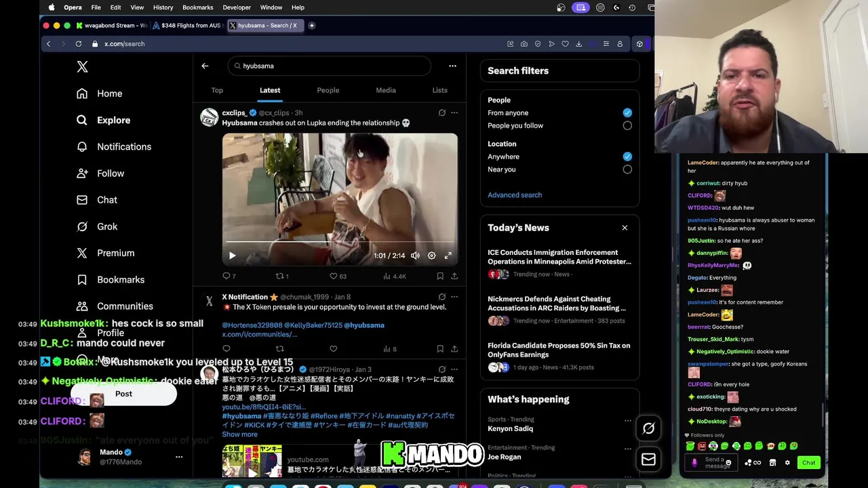Open Opera downloads icon
Screen dimensions: 868x488
578,43
